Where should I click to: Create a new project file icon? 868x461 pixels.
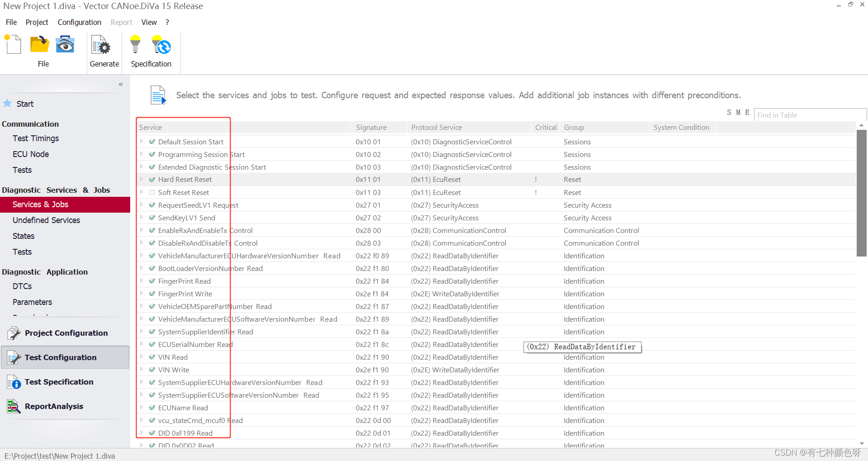(x=13, y=45)
